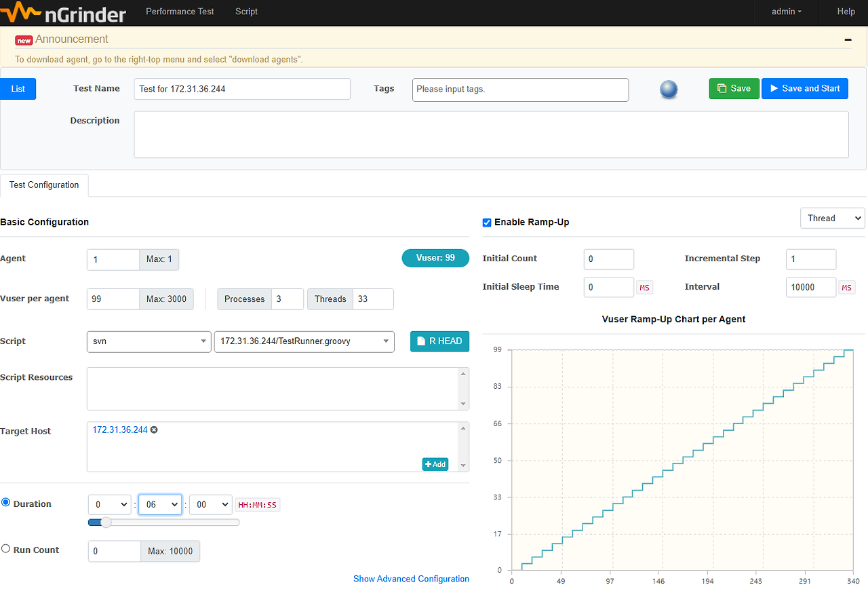This screenshot has height=591, width=868.
Task: Click the Processes value field
Action: (288, 299)
